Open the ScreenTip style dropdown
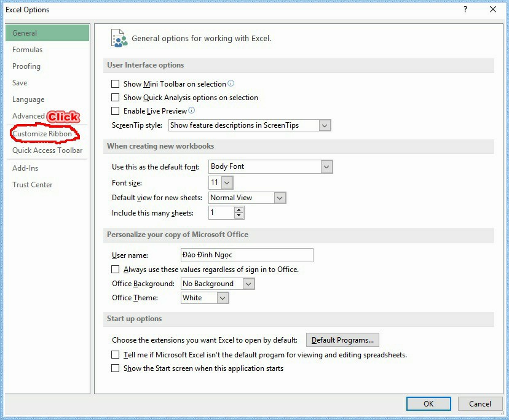The width and height of the screenshot is (509, 420). (x=325, y=125)
